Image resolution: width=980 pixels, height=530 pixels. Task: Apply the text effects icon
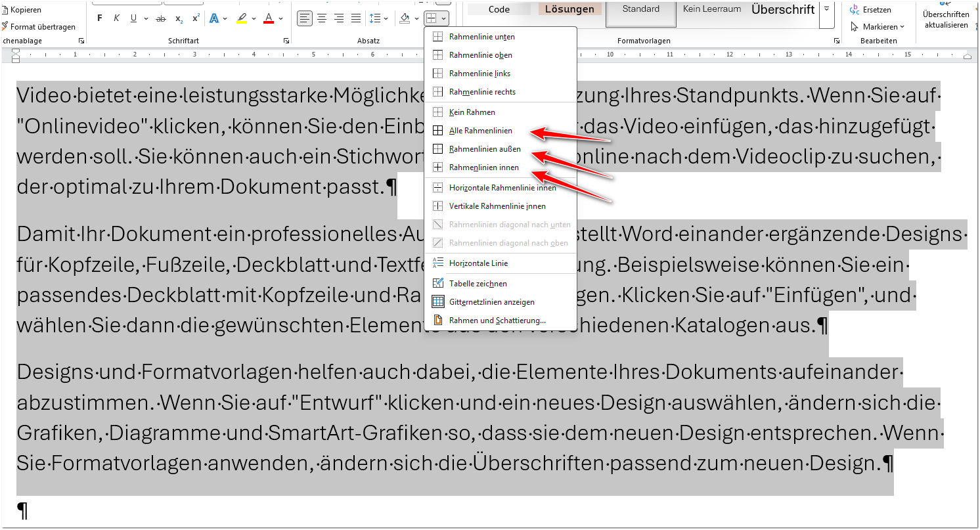(x=214, y=18)
